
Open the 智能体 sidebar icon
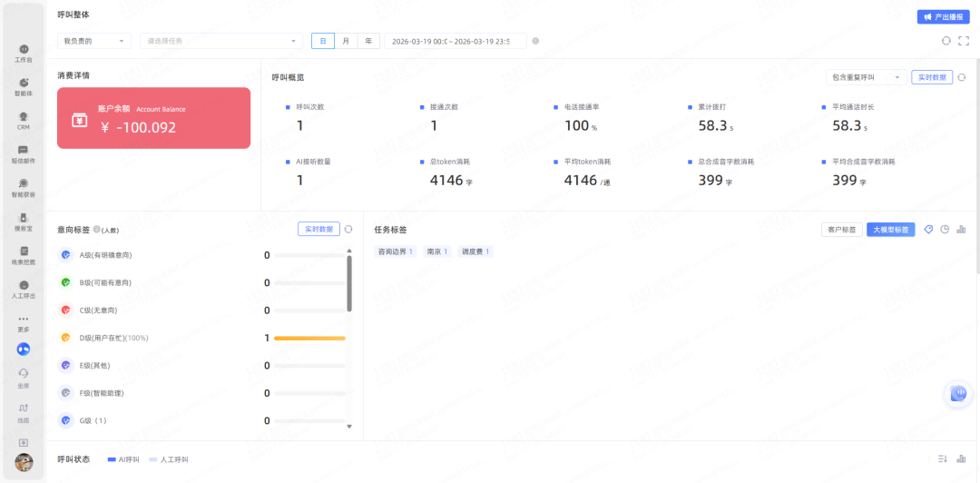[24, 85]
